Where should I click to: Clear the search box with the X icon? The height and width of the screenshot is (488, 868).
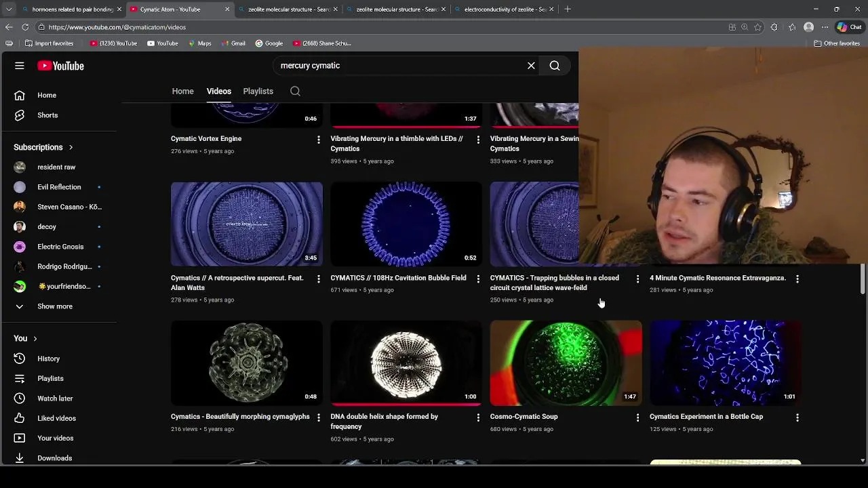(531, 66)
